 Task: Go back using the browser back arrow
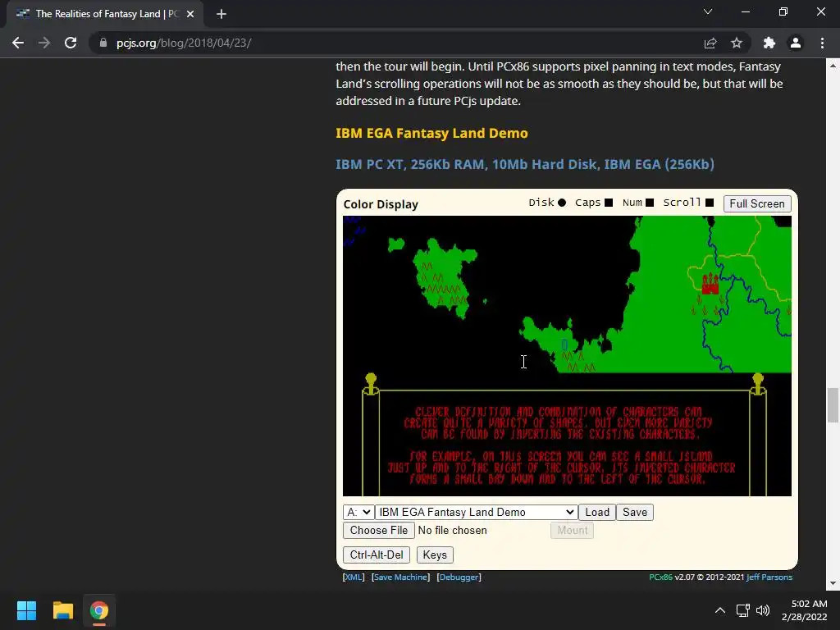point(18,43)
